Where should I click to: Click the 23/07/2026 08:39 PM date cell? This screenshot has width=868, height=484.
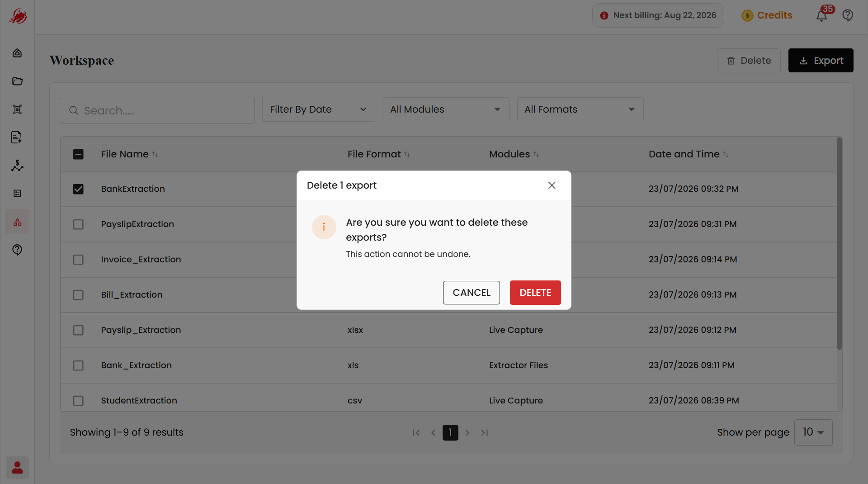694,401
